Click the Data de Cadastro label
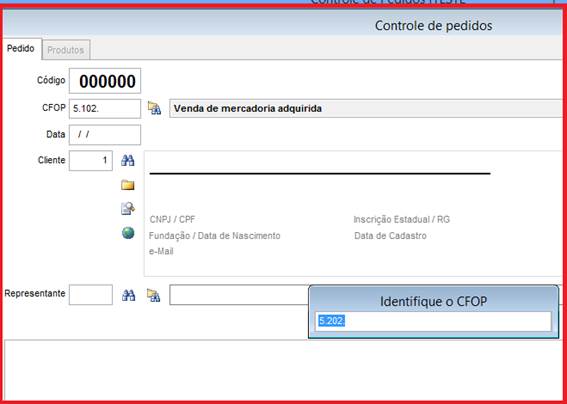The image size is (567, 404). pos(391,236)
